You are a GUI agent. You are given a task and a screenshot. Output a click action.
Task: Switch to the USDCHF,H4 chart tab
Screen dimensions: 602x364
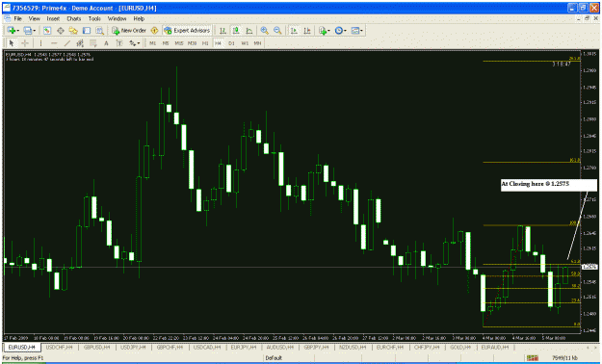click(x=59, y=347)
